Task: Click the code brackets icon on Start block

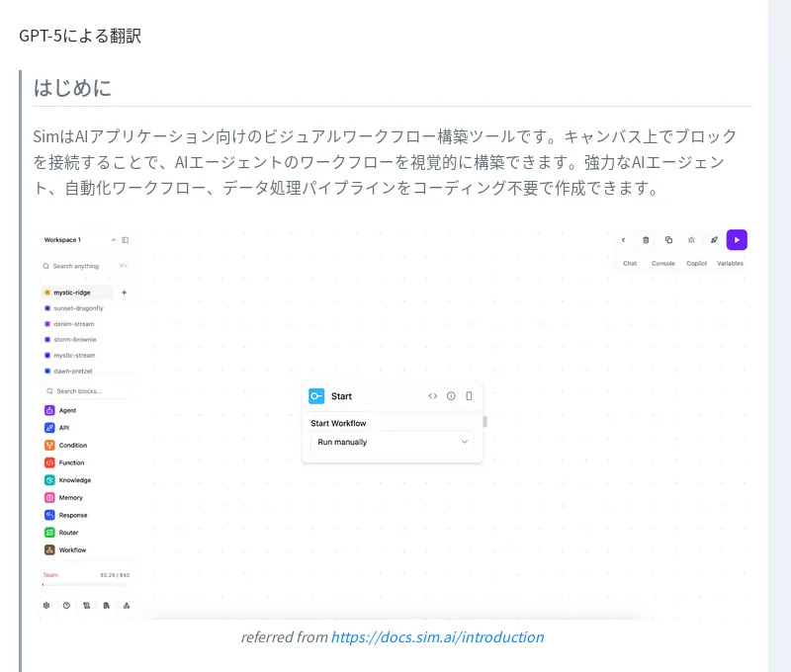Action: pyautogui.click(x=433, y=396)
